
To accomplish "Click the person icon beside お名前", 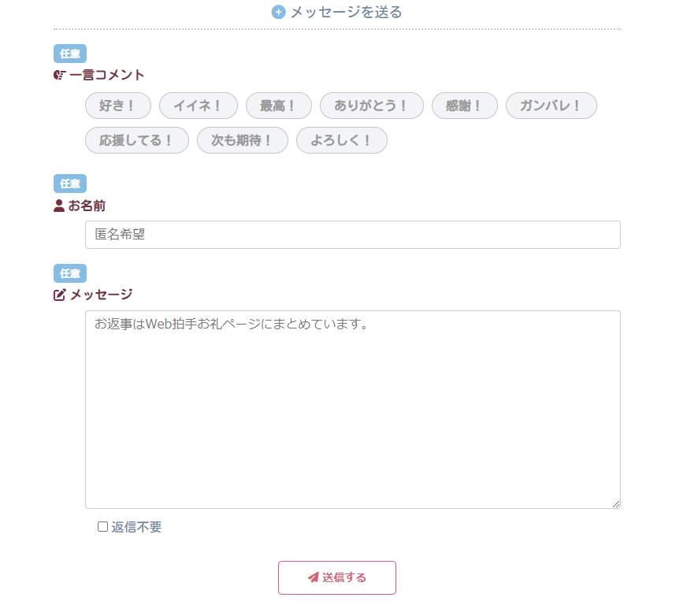I will pos(59,206).
